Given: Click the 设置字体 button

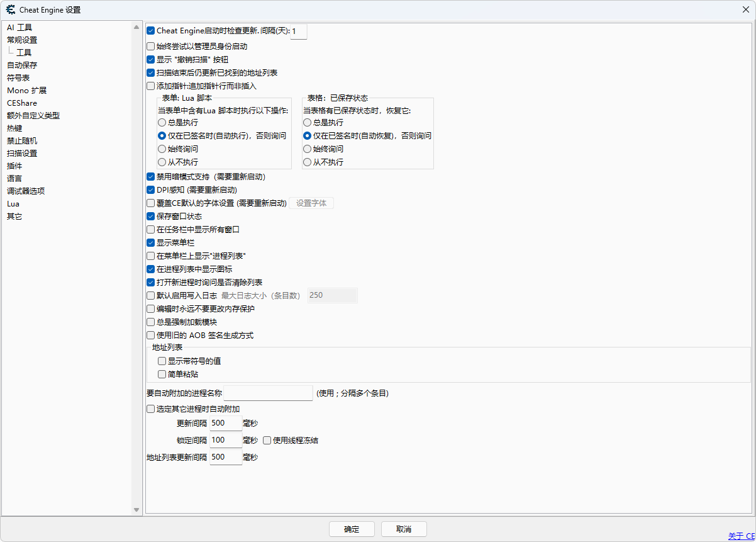Looking at the screenshot, I should click(311, 203).
